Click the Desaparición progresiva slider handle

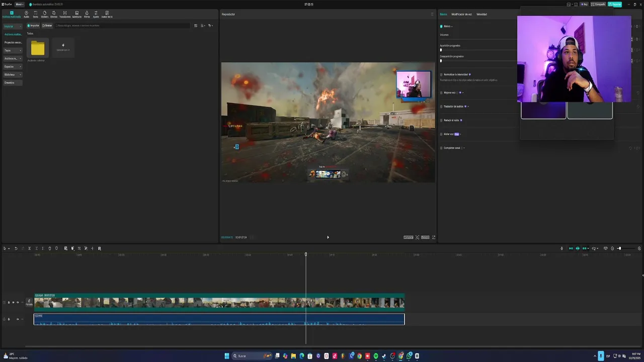pos(441,60)
